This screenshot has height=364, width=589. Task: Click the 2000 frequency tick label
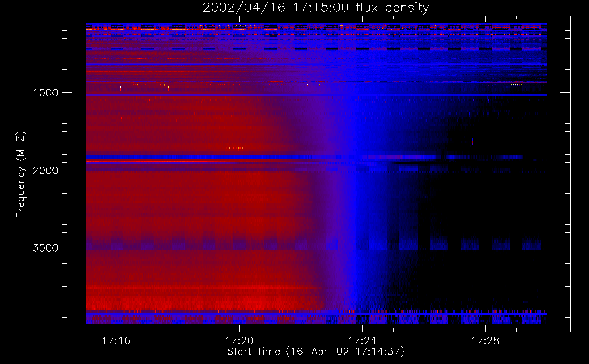click(x=46, y=170)
